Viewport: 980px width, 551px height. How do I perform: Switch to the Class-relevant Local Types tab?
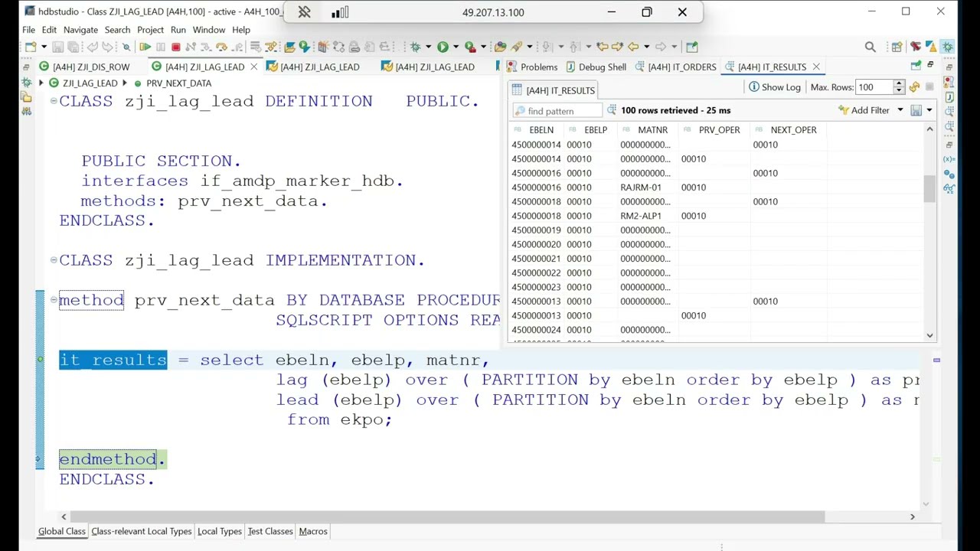pos(142,531)
